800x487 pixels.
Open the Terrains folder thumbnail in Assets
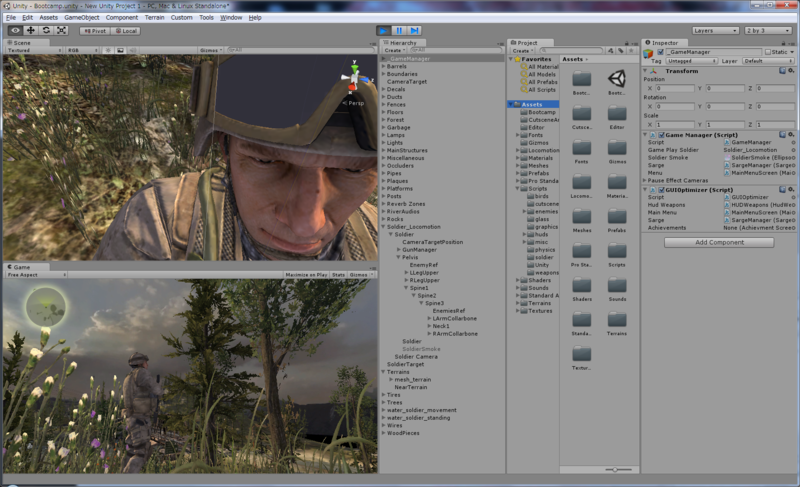[x=617, y=322]
